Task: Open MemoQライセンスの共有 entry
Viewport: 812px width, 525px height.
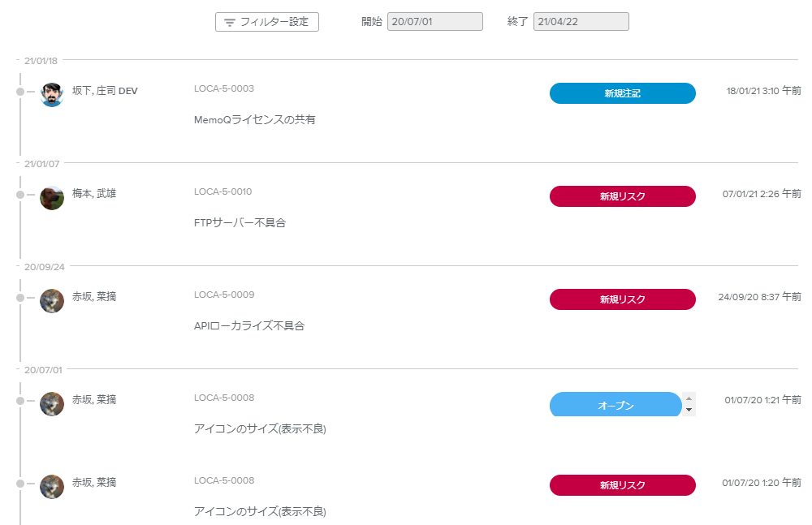Action: 254,120
